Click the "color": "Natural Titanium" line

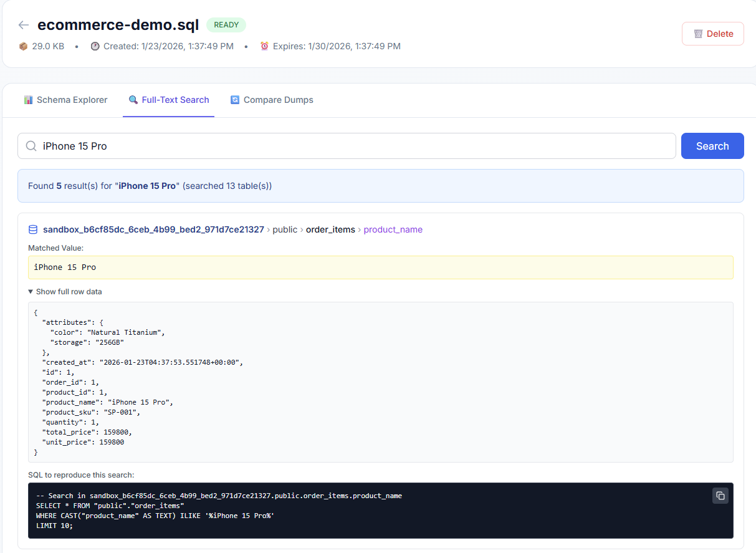[107, 332]
